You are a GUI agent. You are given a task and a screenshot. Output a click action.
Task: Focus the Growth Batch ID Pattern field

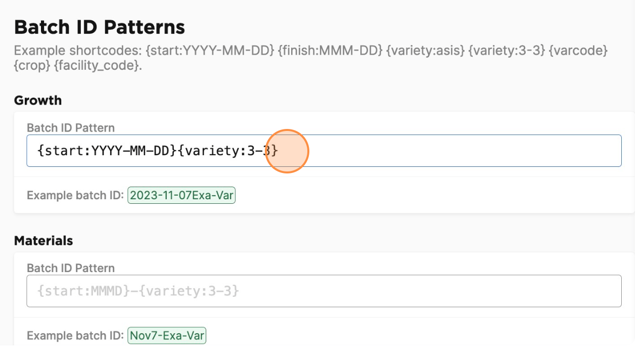tap(324, 151)
